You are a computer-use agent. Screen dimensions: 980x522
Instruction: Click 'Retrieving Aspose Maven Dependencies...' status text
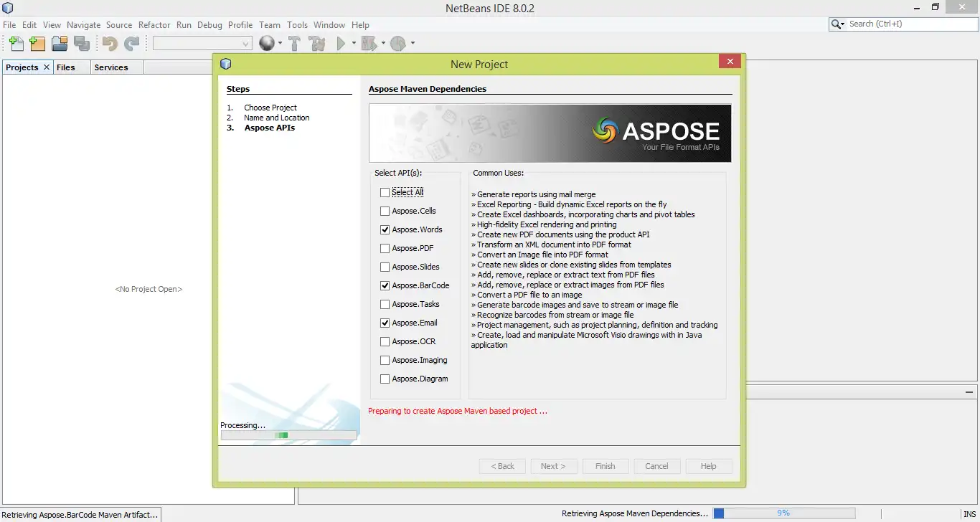[x=635, y=513]
